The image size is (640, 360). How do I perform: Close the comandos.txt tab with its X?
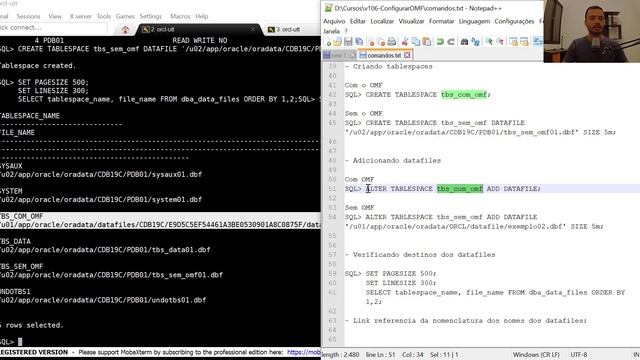pos(407,55)
